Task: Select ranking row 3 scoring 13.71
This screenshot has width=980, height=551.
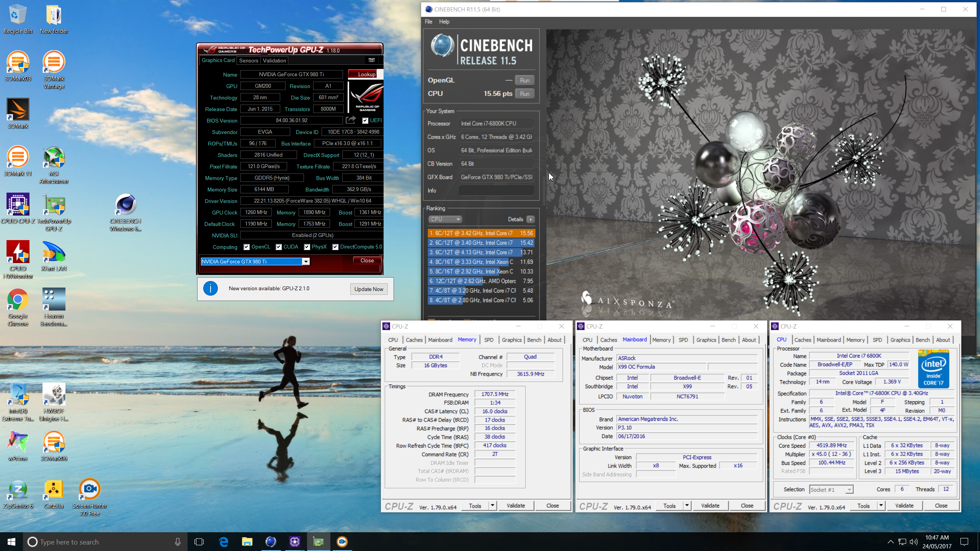Action: coord(481,252)
